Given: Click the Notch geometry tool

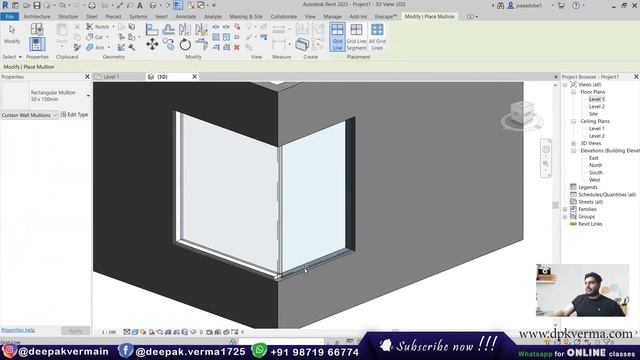Looking at the screenshot, I should 98,27.
